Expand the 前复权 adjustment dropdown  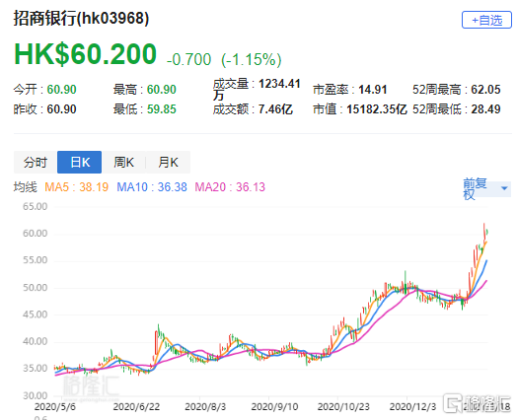[x=486, y=188]
